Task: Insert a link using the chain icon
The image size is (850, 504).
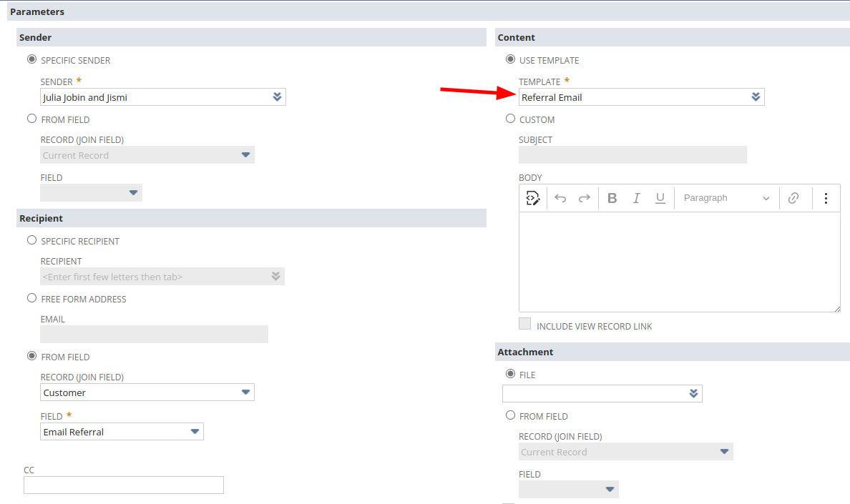Action: [793, 198]
